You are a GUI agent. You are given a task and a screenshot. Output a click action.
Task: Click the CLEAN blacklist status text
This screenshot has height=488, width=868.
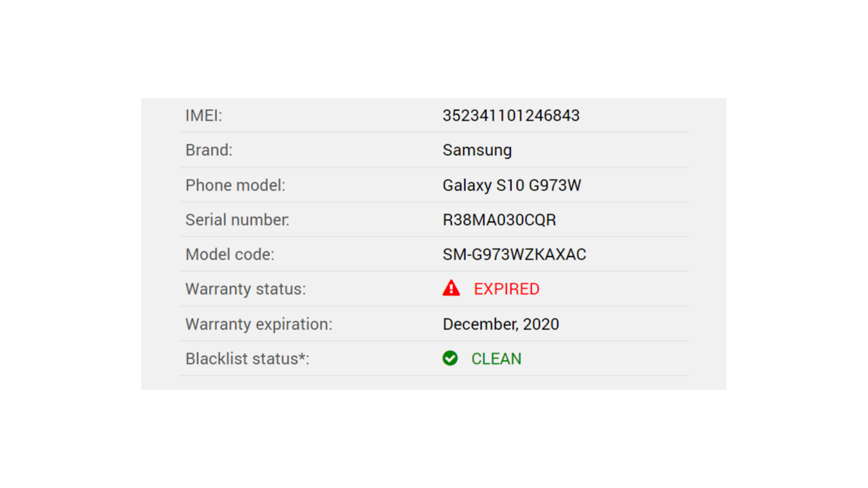(496, 359)
